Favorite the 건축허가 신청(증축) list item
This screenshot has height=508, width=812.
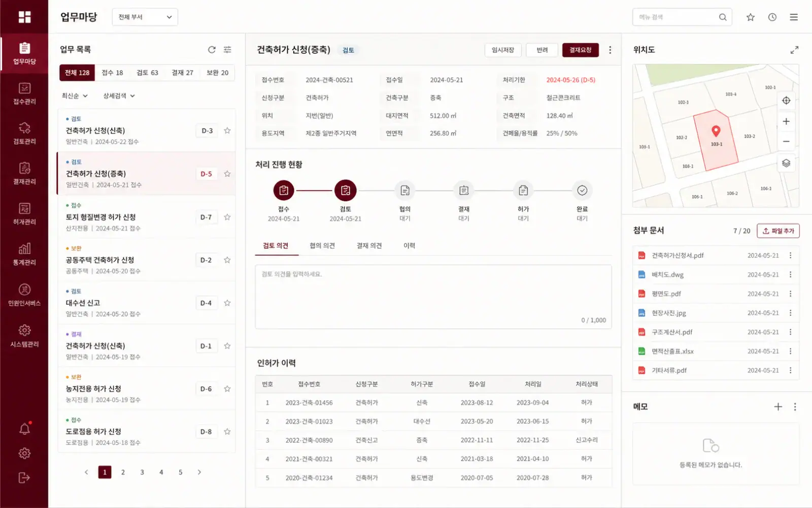point(227,174)
